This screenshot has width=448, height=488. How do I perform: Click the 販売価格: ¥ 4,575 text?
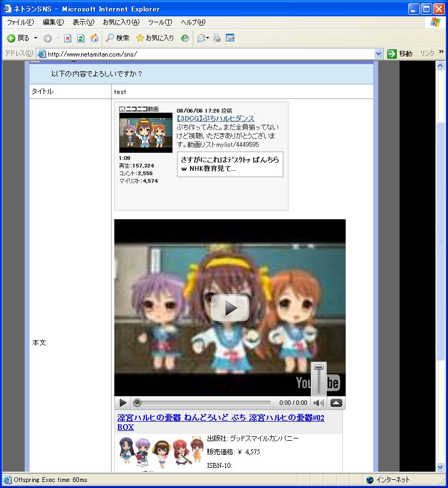point(234,452)
